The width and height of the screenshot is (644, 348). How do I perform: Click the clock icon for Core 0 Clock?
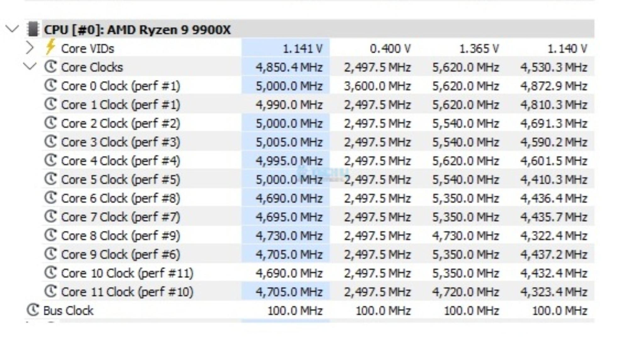(50, 85)
